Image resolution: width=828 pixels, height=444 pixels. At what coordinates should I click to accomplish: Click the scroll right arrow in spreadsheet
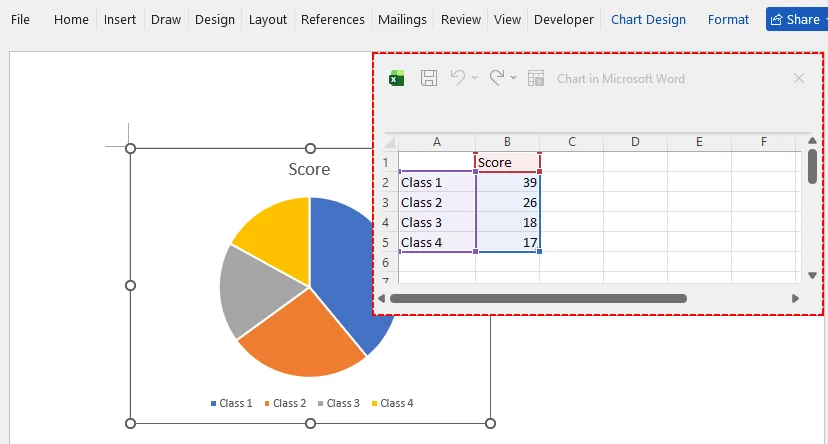(795, 298)
